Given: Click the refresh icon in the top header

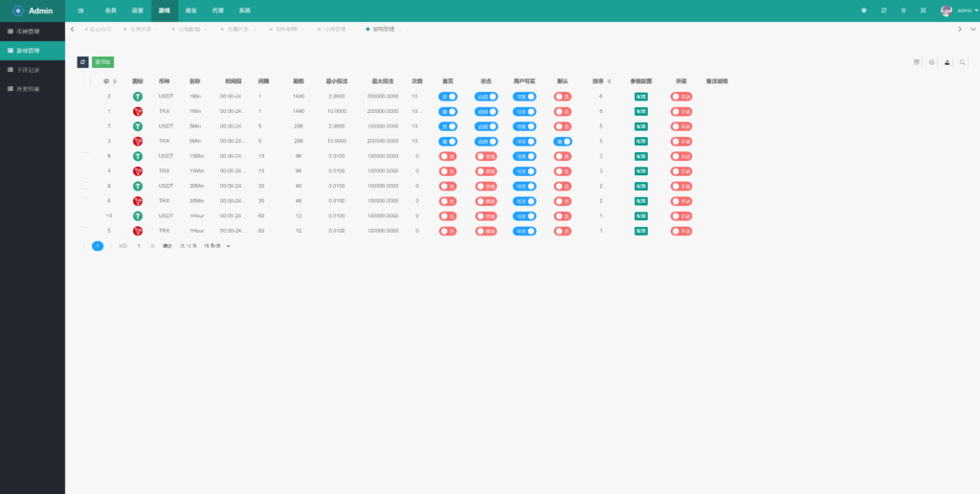Looking at the screenshot, I should point(883,10).
